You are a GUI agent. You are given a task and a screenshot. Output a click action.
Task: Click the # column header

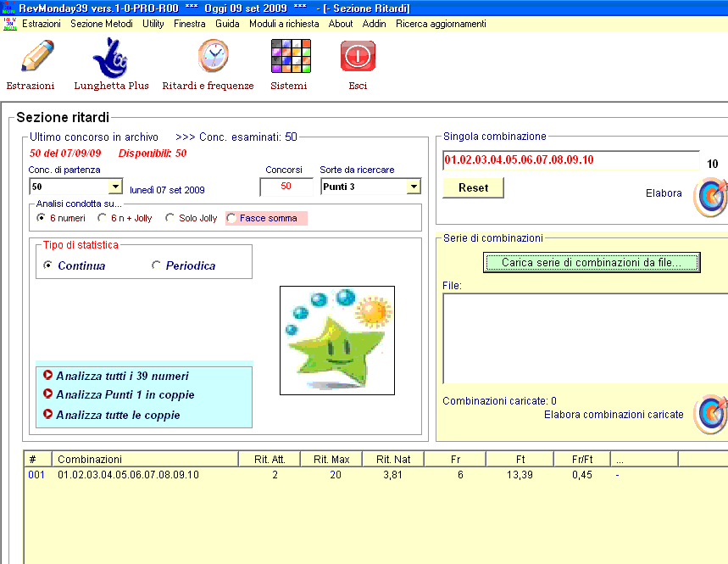38,460
